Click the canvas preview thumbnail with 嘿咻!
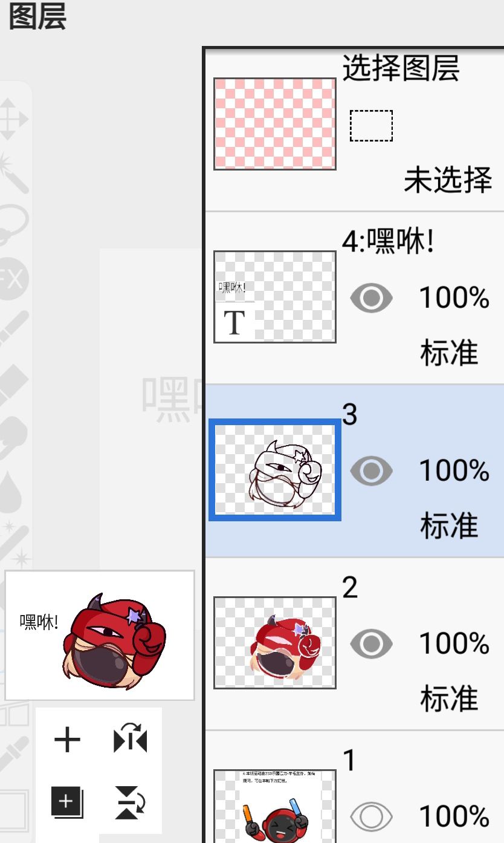This screenshot has height=843, width=504. coord(100,635)
